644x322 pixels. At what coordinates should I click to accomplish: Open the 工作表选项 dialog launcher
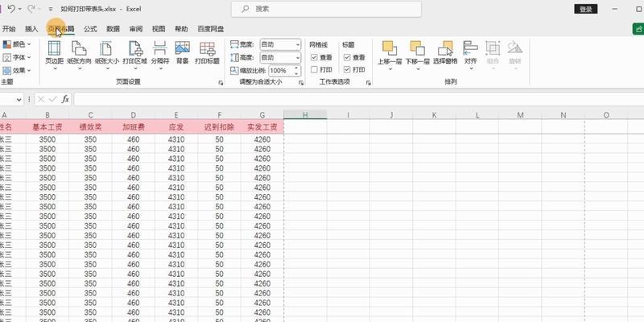(369, 83)
